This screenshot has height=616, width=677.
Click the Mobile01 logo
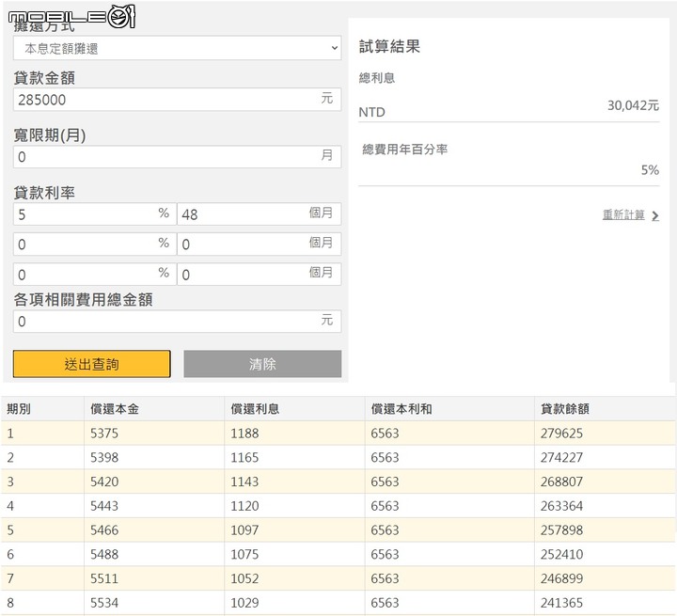pos(71,17)
